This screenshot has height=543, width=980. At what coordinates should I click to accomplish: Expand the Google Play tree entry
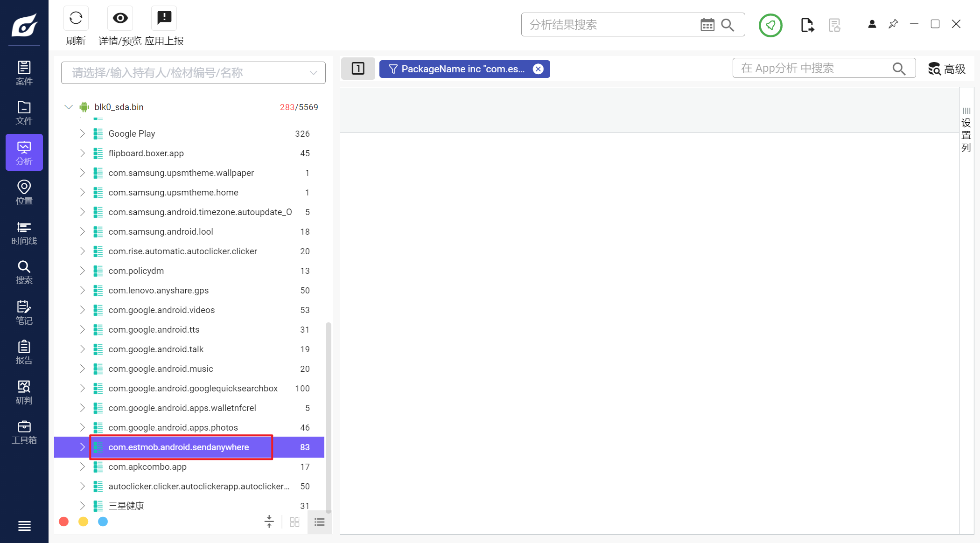click(x=82, y=134)
